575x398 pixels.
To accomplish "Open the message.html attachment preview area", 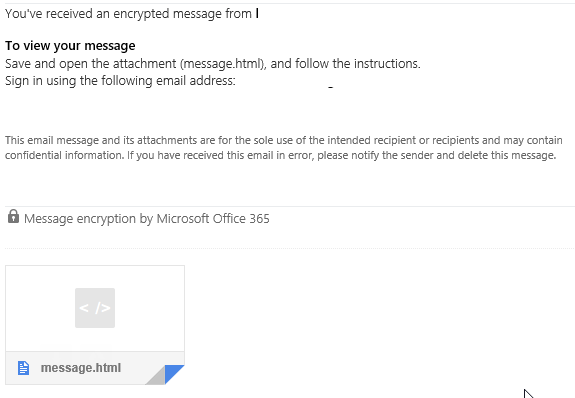I will [95, 308].
